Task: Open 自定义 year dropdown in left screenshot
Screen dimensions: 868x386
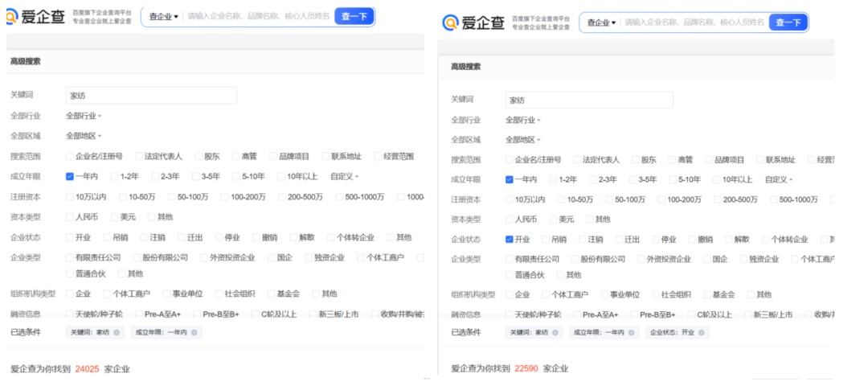Action: pyautogui.click(x=345, y=177)
